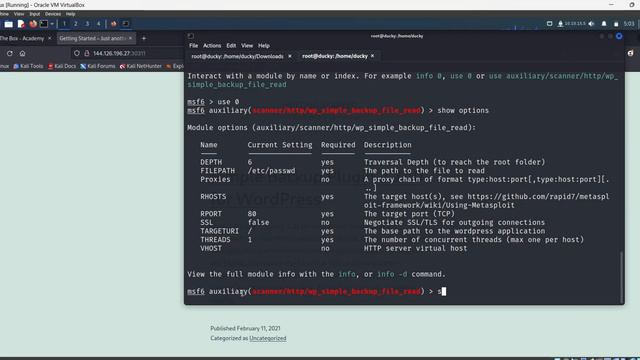Open the VPN network indicator 10.10.15.5
This screenshot has height=360, width=640.
click(x=572, y=24)
